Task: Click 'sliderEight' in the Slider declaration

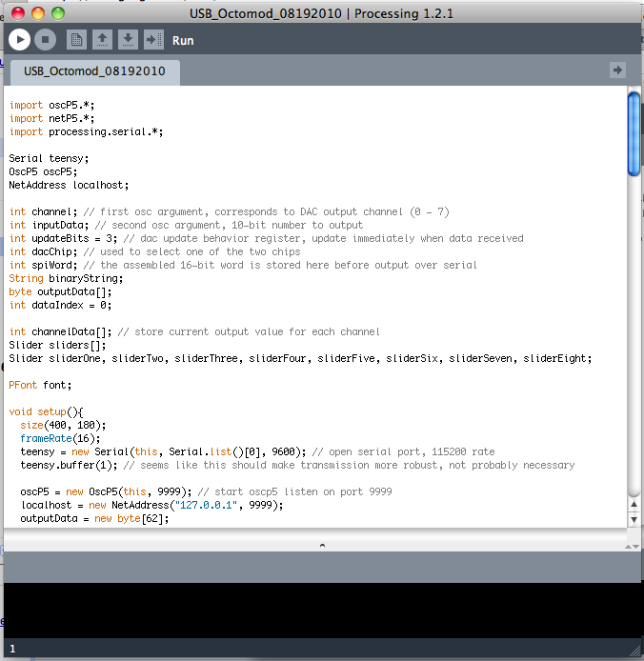Action: (x=554, y=359)
